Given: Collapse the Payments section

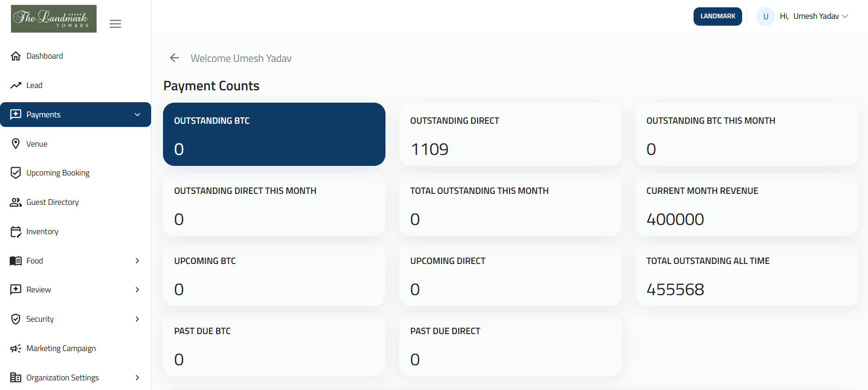Looking at the screenshot, I should point(137,115).
